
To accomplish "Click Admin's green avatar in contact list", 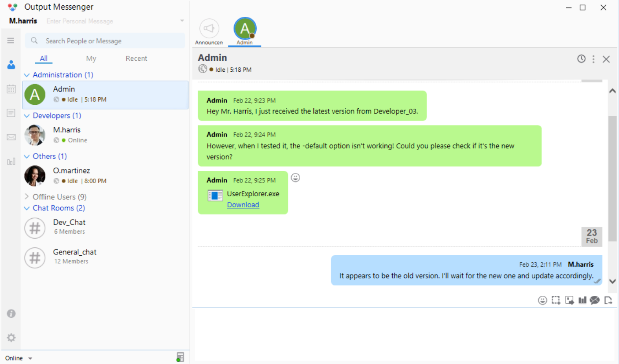I will click(x=35, y=95).
